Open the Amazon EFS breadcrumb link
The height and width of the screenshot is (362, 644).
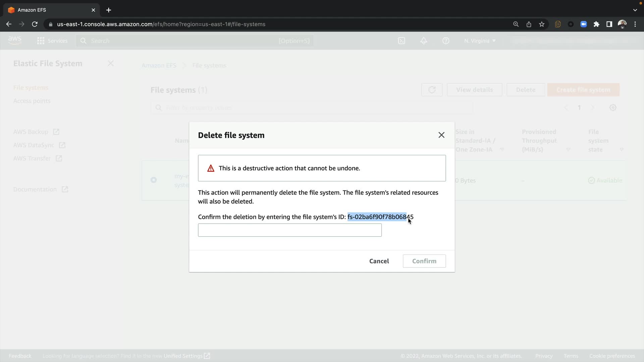[159, 65]
